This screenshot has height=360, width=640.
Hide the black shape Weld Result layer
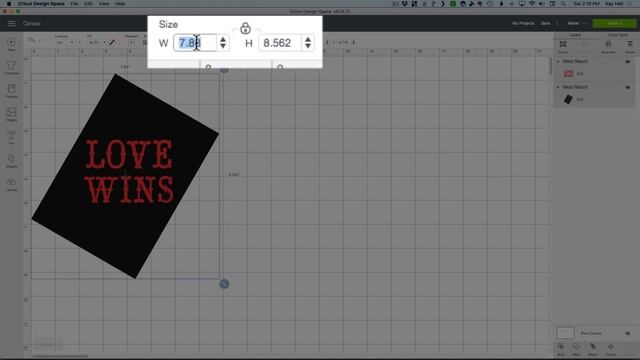coord(628,87)
